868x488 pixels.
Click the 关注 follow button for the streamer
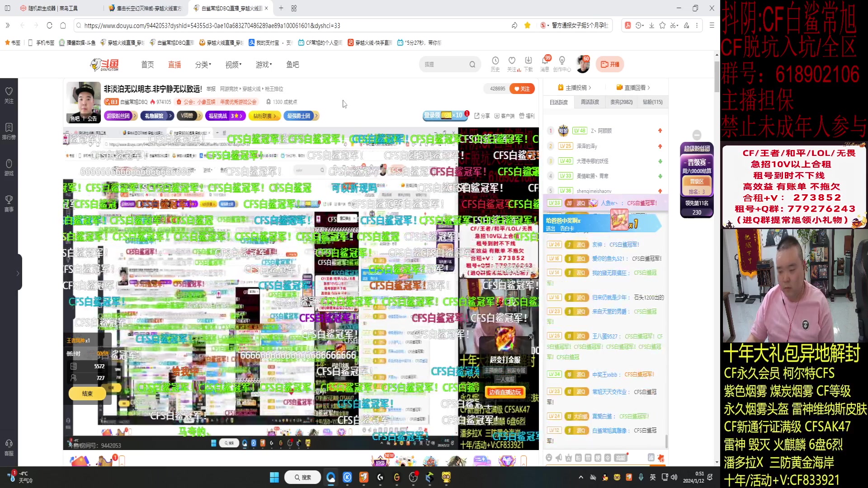pyautogui.click(x=522, y=89)
